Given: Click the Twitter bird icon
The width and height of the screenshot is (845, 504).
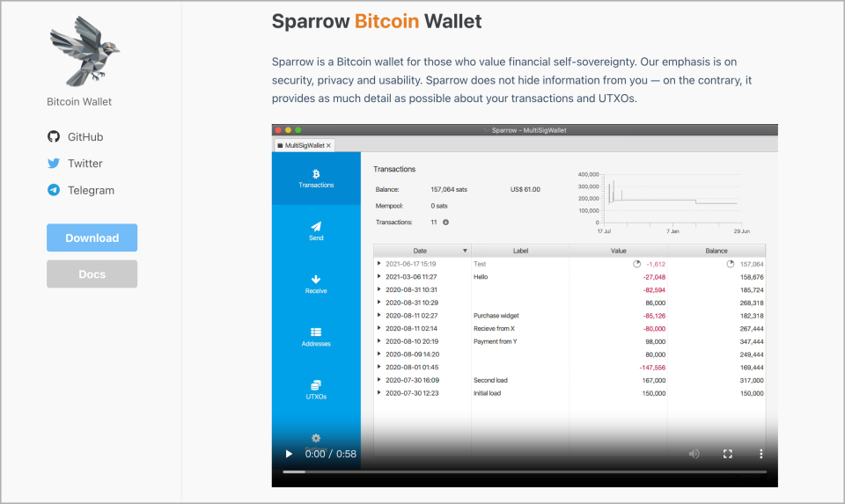Looking at the screenshot, I should pos(54,163).
